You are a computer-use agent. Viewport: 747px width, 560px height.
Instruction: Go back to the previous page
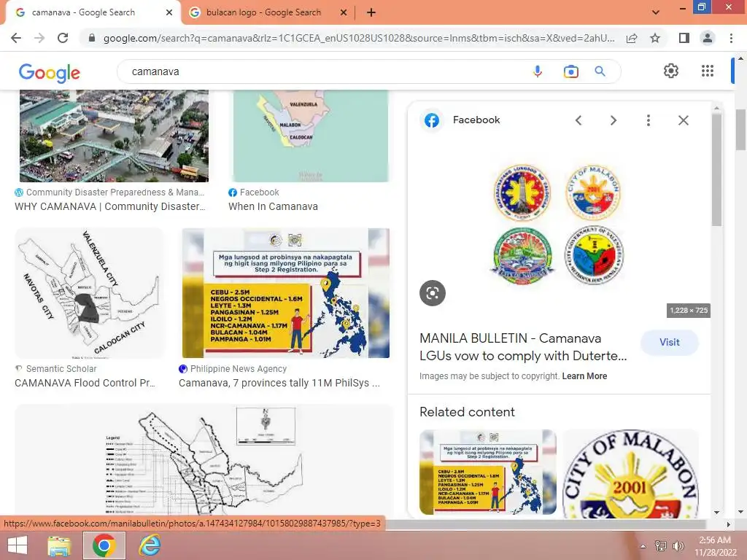[x=16, y=38]
